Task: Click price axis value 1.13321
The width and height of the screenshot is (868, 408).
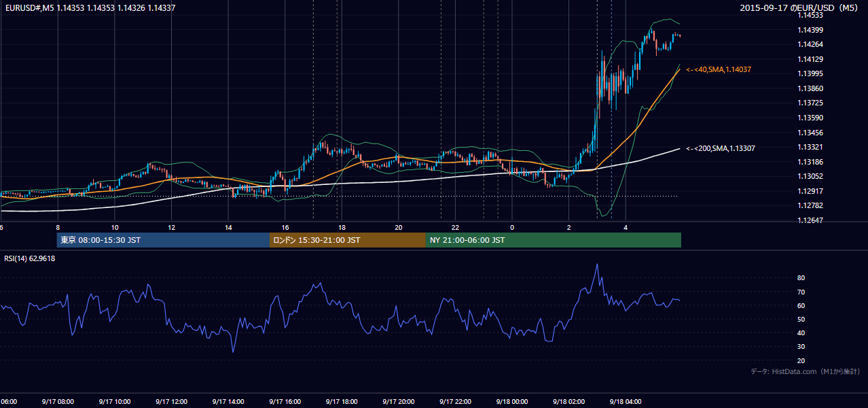Action: tap(811, 148)
